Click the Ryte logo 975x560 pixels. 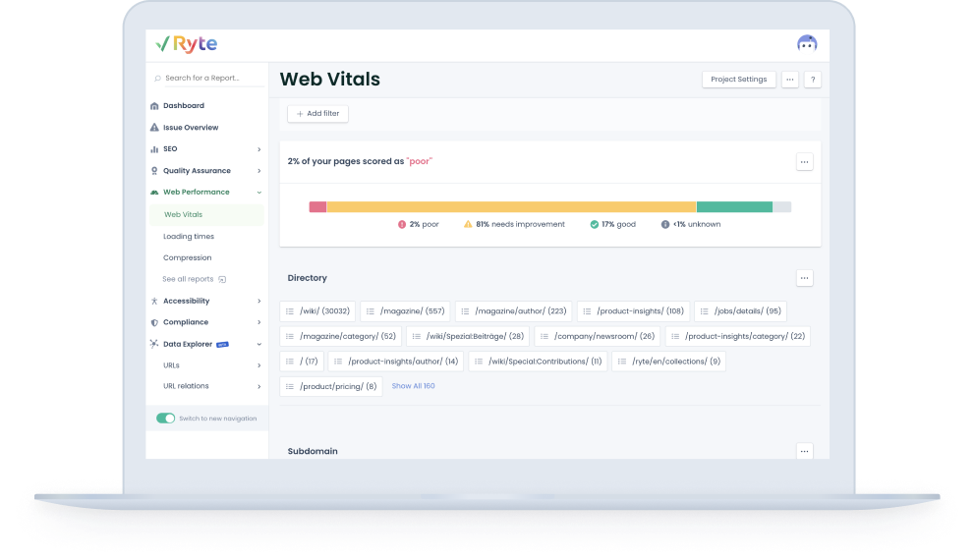pyautogui.click(x=187, y=44)
